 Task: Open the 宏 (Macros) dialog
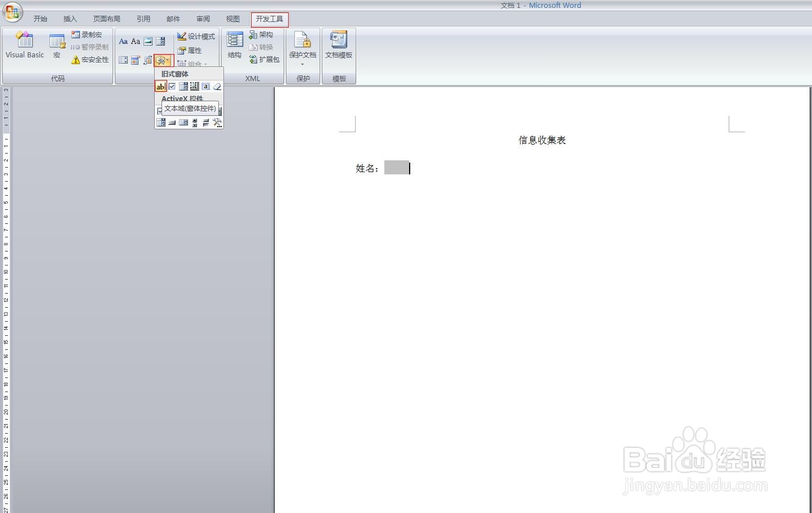57,45
